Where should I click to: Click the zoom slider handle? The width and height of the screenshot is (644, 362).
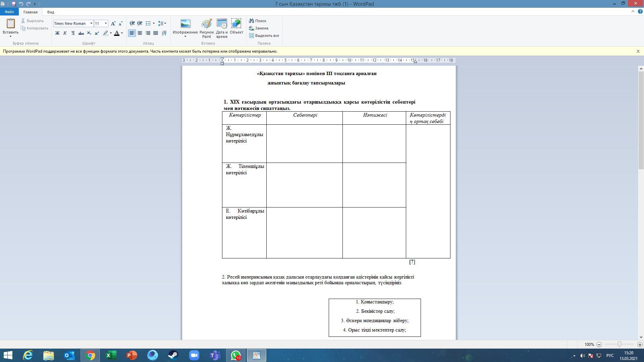[x=619, y=345]
